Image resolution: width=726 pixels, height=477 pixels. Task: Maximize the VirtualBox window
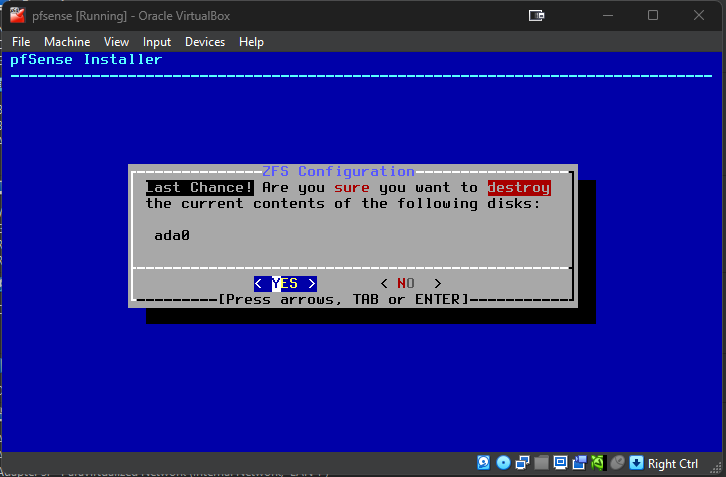653,15
